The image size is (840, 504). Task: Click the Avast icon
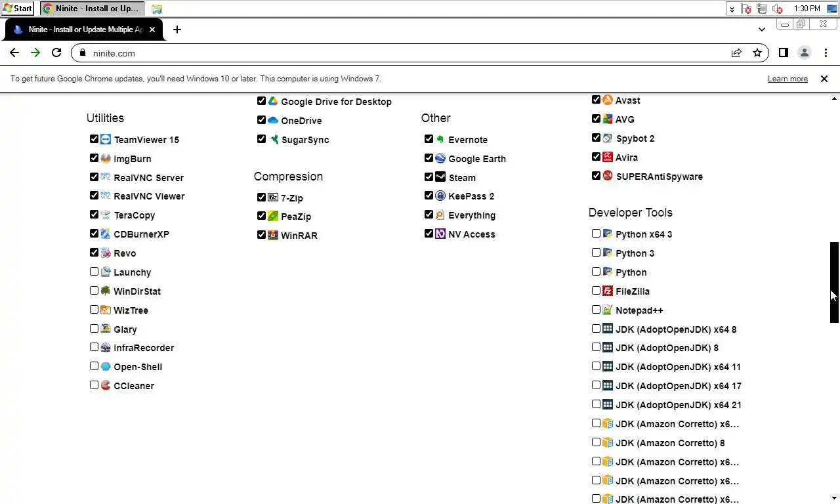[608, 100]
